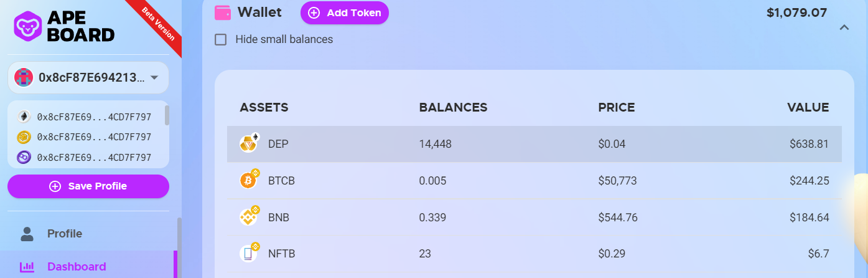Viewport: 868px width, 278px height.
Task: Select the NFTB token icon
Action: [249, 253]
